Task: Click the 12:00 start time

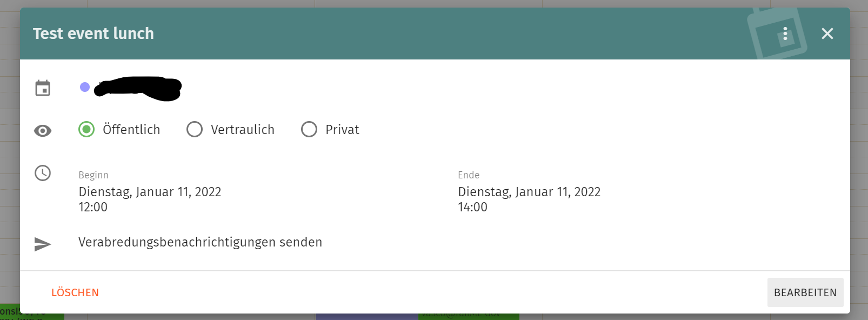Action: click(93, 207)
